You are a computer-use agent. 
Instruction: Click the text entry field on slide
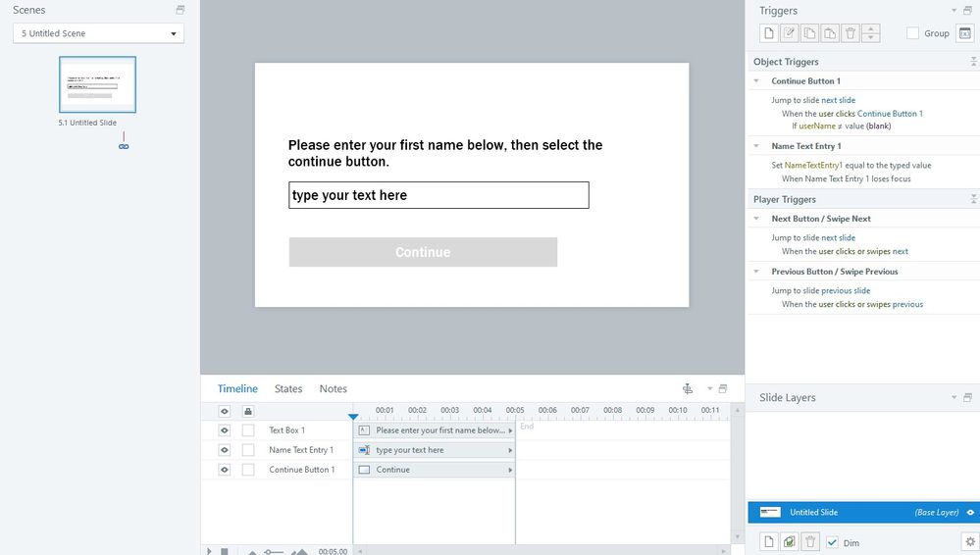pos(438,195)
